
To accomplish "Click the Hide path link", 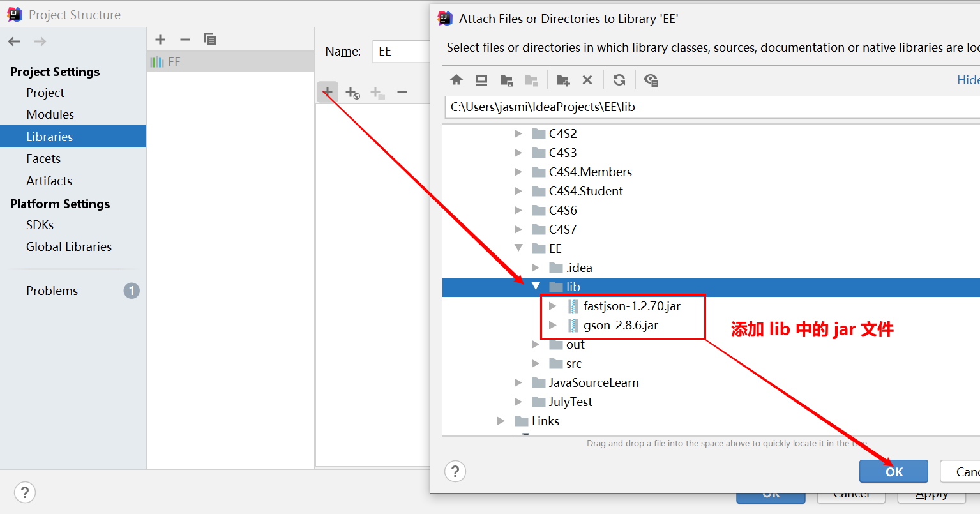I will [x=968, y=80].
